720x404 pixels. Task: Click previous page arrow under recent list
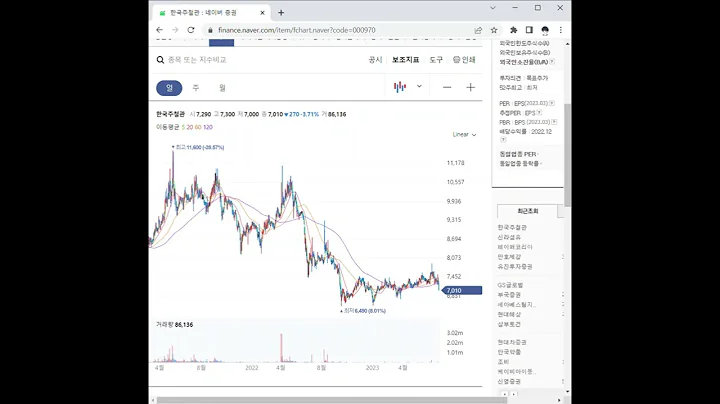point(504,394)
